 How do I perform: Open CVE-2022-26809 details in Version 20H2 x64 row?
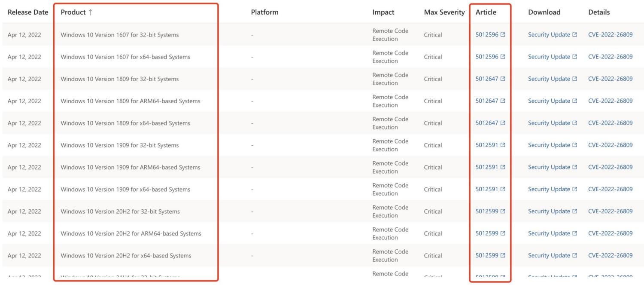[611, 255]
